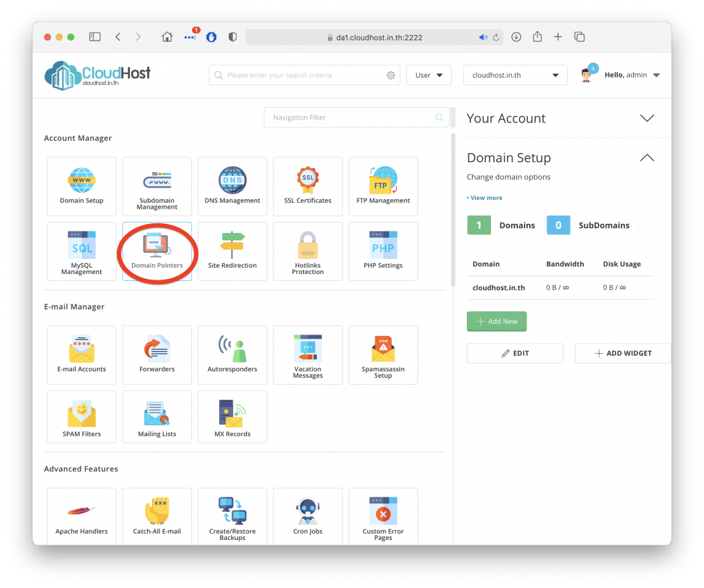Click the ADD WIDGET button
Viewport: 704px width, 588px height.
tap(622, 353)
